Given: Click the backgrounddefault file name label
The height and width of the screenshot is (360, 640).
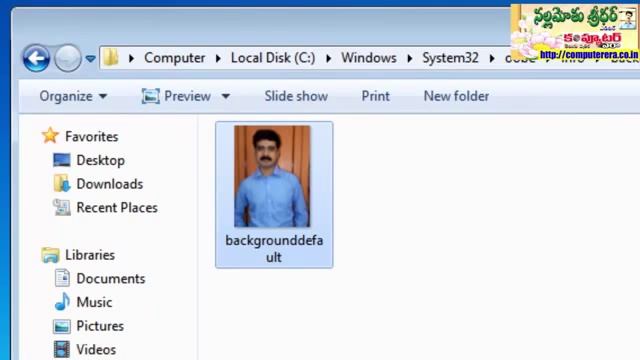Looking at the screenshot, I should (274, 249).
